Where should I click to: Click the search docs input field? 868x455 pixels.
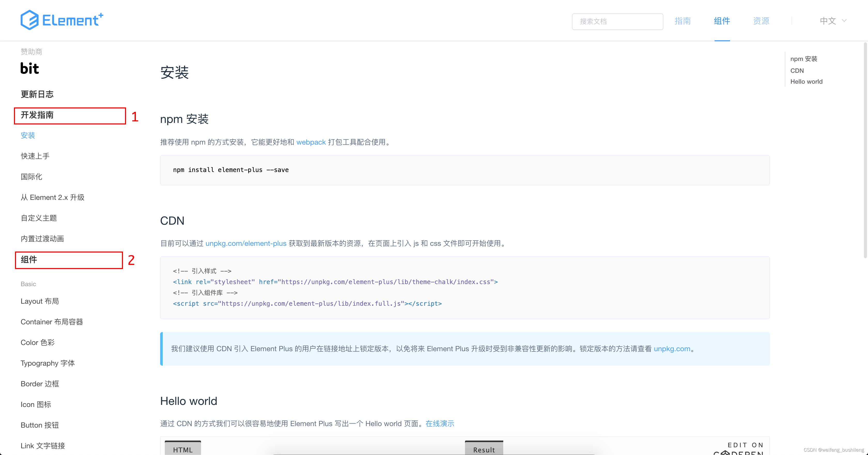[617, 21]
